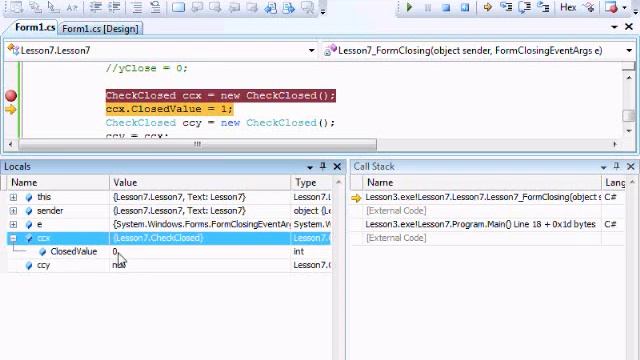
Task: Select the 'ccy' variable row
Action: [x=169, y=265]
